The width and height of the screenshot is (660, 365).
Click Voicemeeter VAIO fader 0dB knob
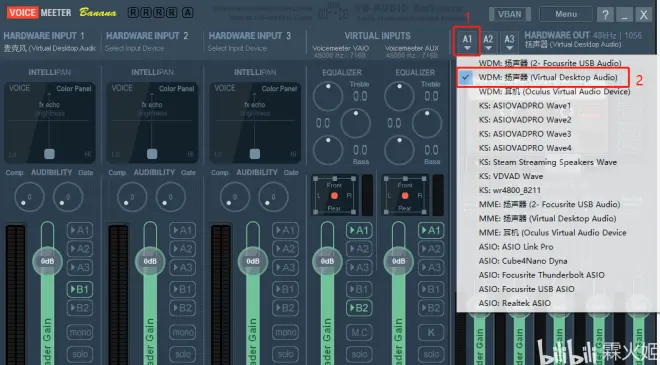pyautogui.click(x=327, y=261)
